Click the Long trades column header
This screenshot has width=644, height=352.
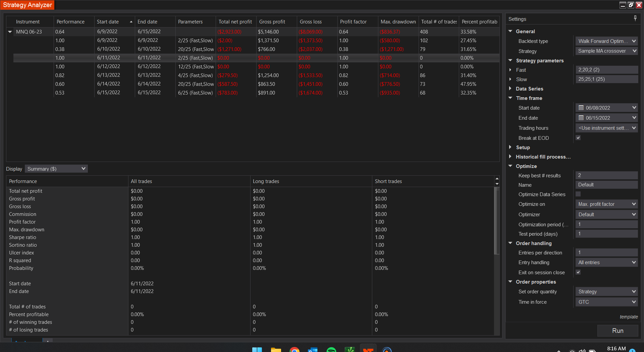point(311,181)
